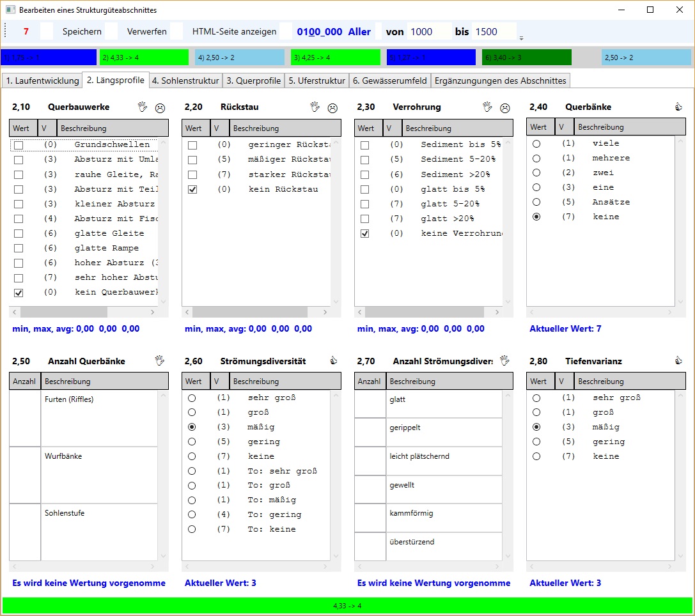695x616 pixels.
Task: Click the Speichern button
Action: pos(82,31)
